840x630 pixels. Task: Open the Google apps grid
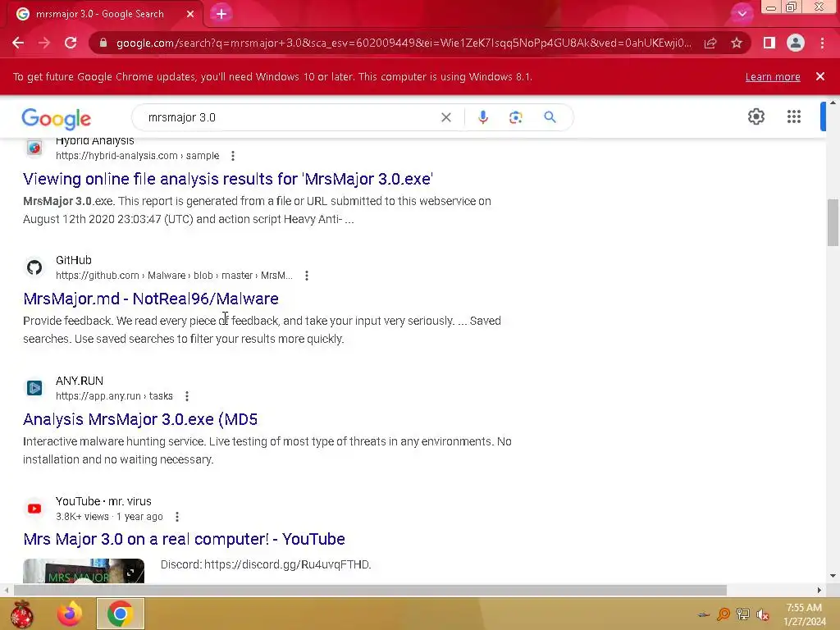794,116
